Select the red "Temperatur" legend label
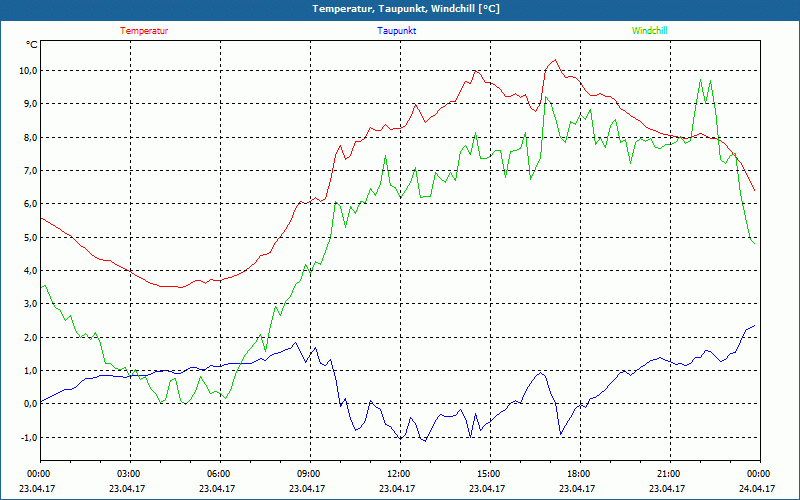 click(x=144, y=31)
